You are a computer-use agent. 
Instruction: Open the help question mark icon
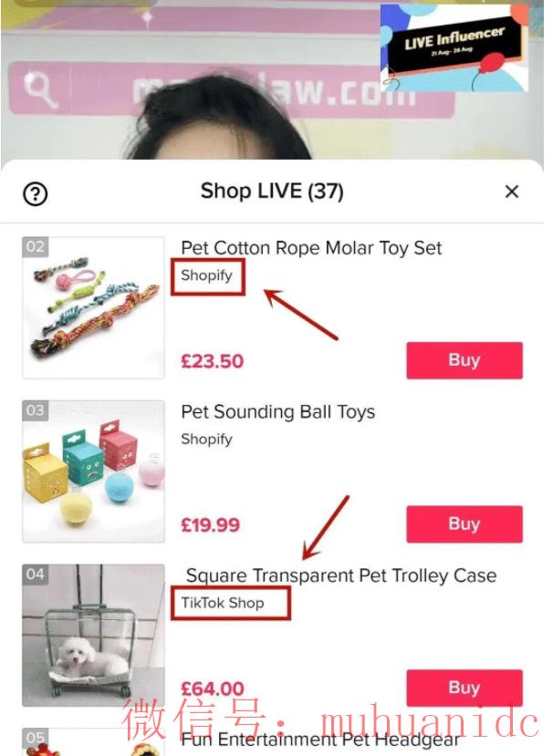coord(36,194)
